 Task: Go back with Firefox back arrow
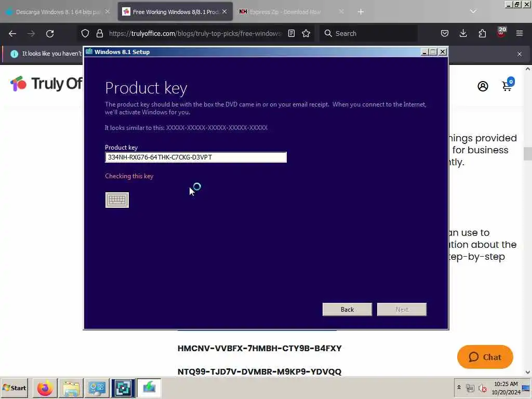(x=12, y=34)
